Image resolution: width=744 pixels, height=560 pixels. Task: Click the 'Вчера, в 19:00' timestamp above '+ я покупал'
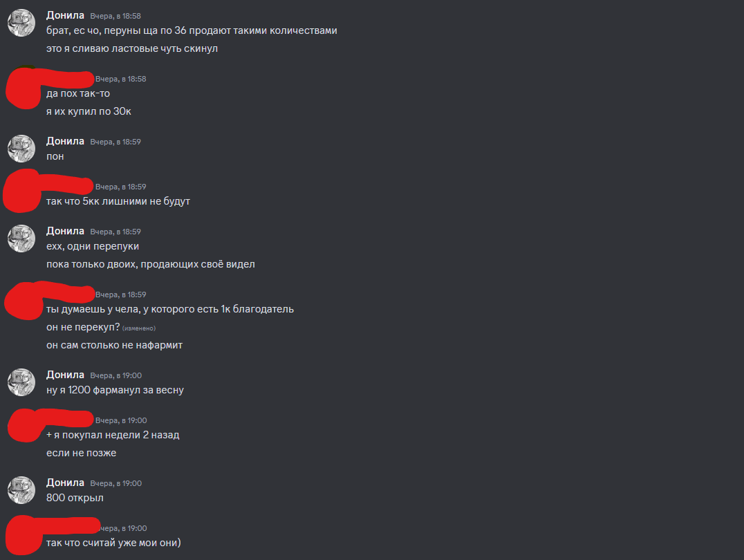[x=121, y=420]
